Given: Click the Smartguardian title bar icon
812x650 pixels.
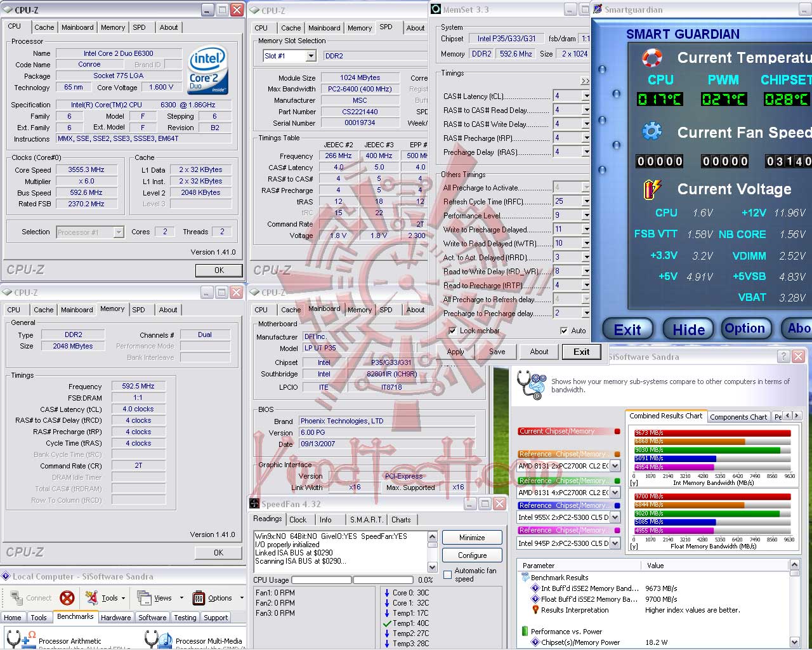Looking at the screenshot, I should coord(598,9).
